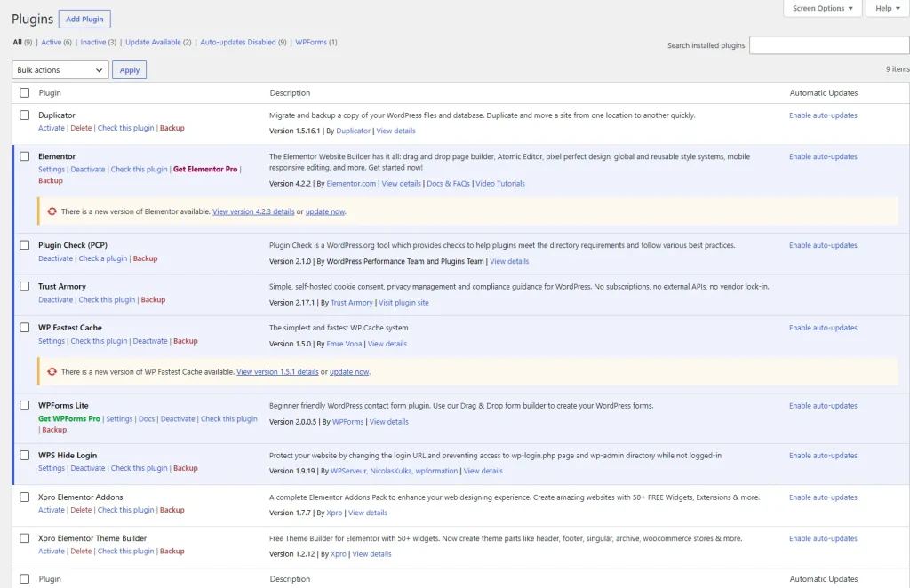Click Get WPForms Pro link
This screenshot has width=910, height=588.
[x=69, y=418]
